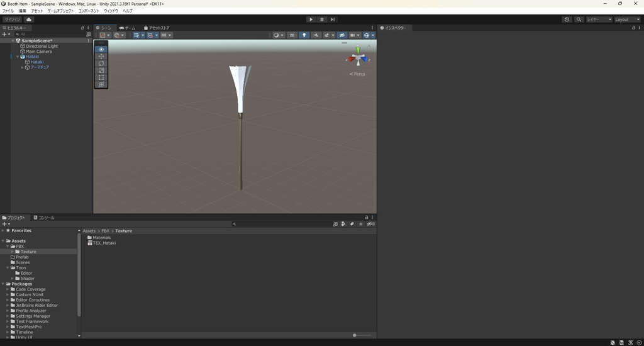Toggle scene audio button
The image size is (644, 346).
point(316,35)
